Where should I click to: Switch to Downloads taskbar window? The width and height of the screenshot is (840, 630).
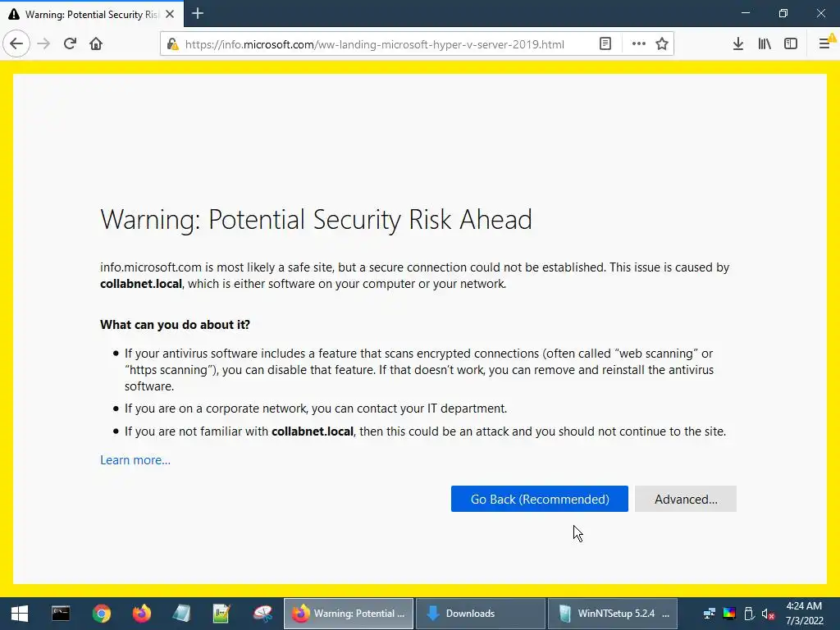pyautogui.click(x=481, y=614)
